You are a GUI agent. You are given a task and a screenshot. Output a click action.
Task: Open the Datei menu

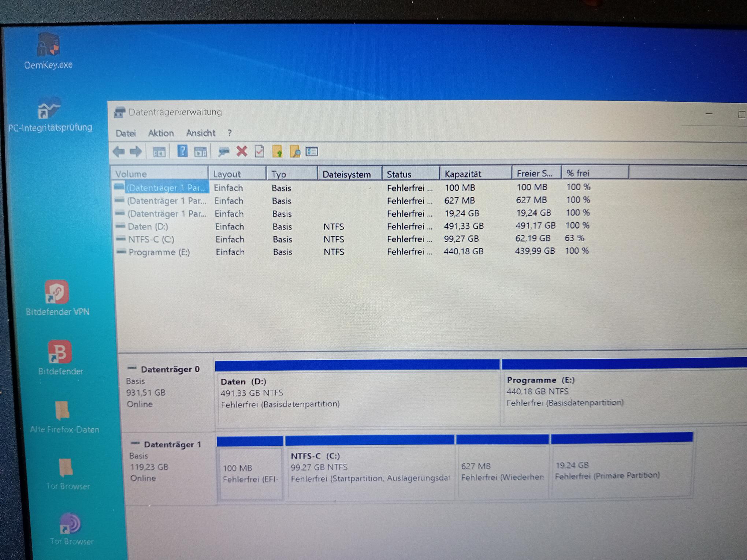[x=126, y=133]
